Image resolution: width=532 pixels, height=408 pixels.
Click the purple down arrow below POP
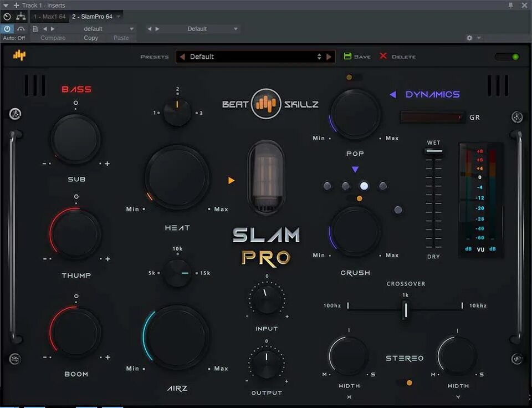[x=355, y=169]
